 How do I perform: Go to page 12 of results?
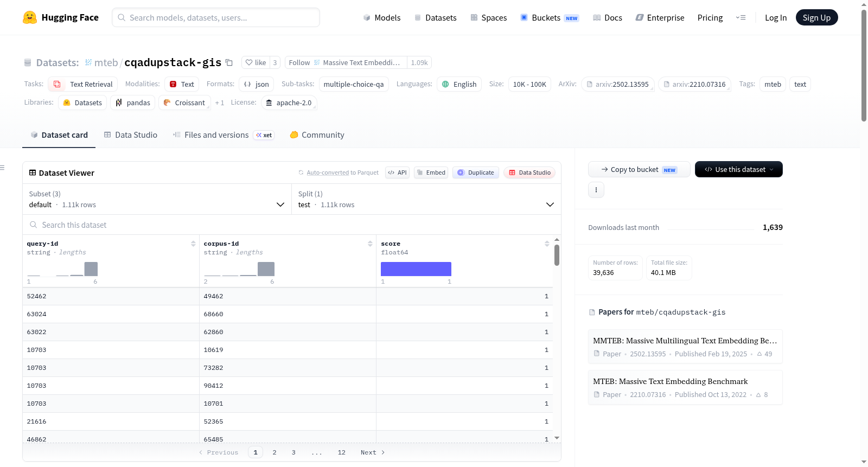(x=342, y=452)
